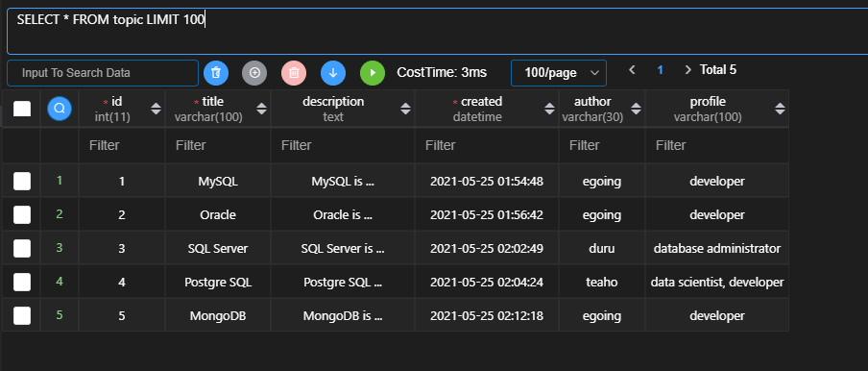Check the checkbox for the MySQL row
This screenshot has height=371, width=868.
[22, 181]
